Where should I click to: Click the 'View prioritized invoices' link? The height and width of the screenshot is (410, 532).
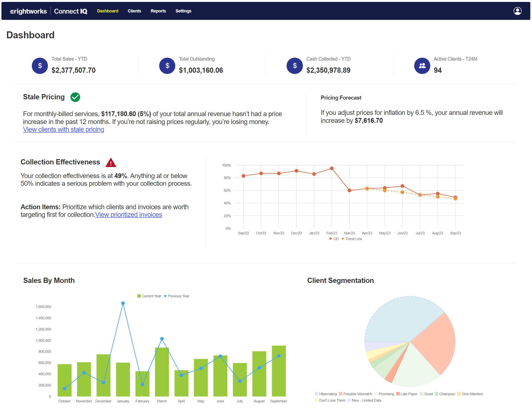[x=128, y=214]
